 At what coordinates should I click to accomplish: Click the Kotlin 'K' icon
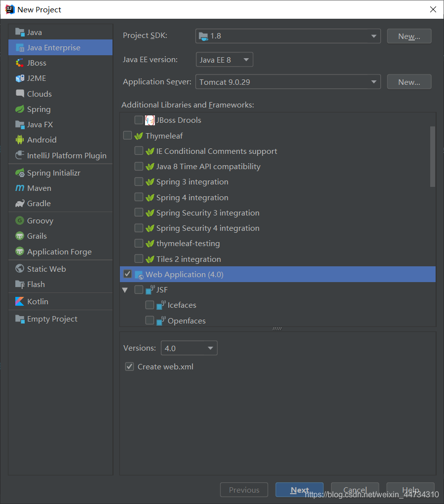[20, 301]
